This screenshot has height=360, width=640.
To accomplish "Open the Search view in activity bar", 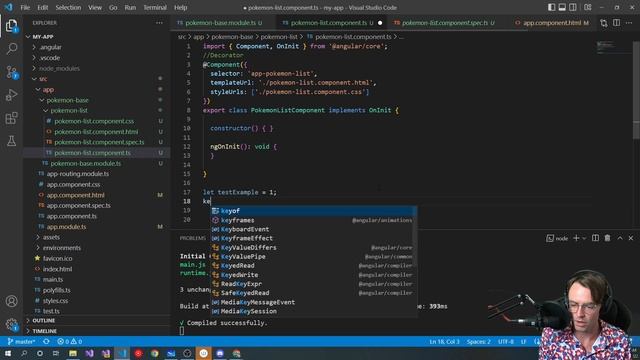I will (x=11, y=49).
